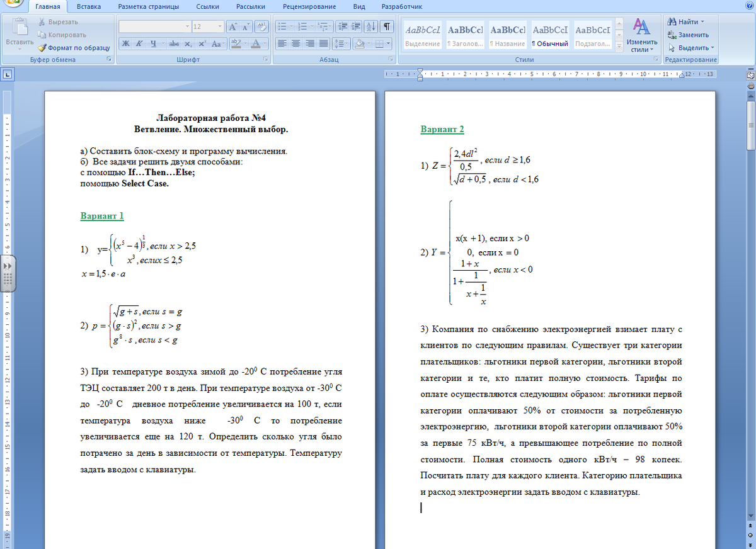Viewport: 756px width, 549px height.
Task: Click the Sort (A–Я) icon
Action: (370, 26)
